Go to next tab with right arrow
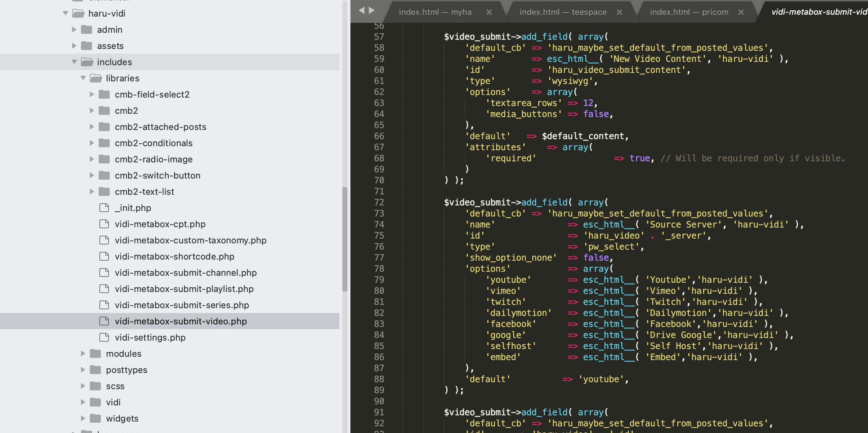Viewport: 868px width, 433px height. pyautogui.click(x=372, y=10)
